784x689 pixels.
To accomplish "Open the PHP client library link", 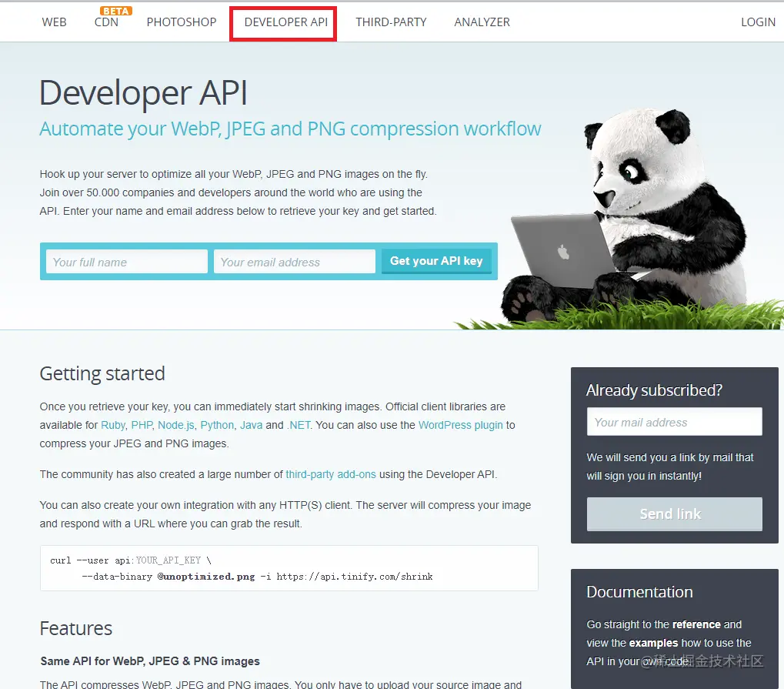I will pos(142,425).
